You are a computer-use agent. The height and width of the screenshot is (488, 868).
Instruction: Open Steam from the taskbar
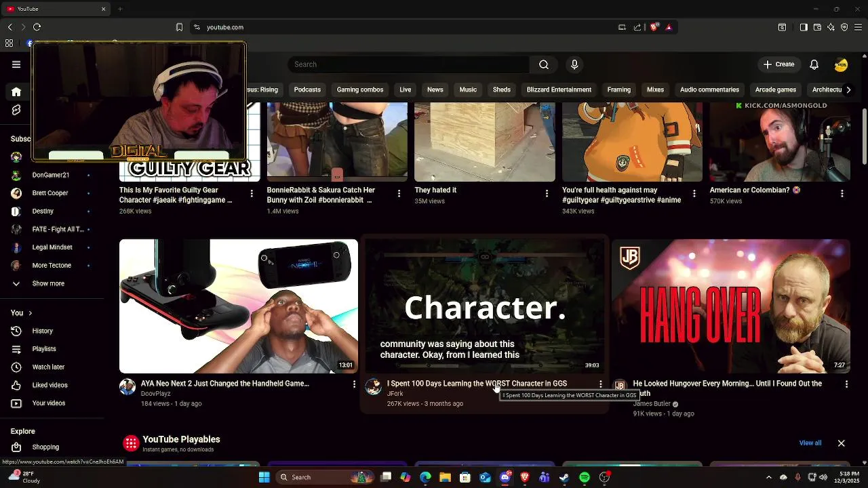pyautogui.click(x=564, y=477)
